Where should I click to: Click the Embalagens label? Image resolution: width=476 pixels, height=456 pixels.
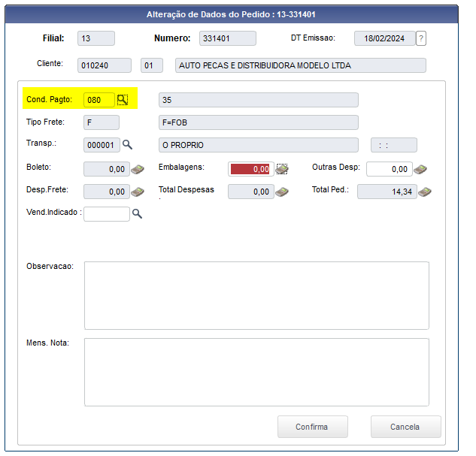click(x=181, y=167)
